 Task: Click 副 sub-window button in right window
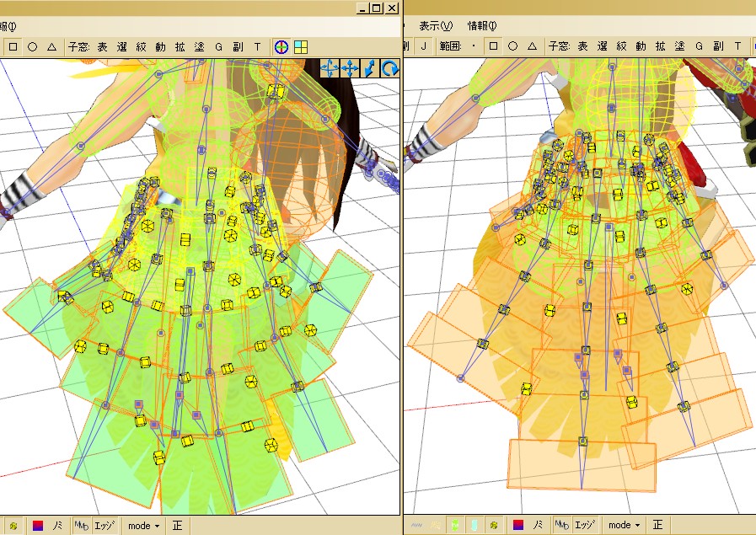click(718, 46)
